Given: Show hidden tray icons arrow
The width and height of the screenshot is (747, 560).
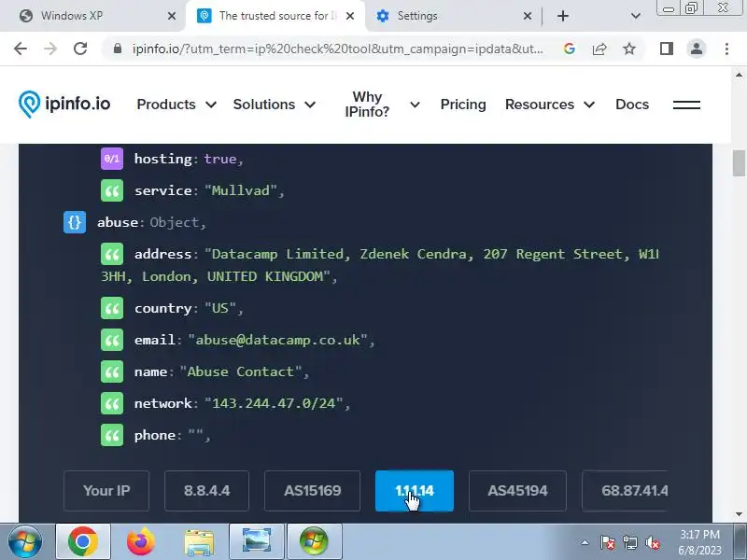Looking at the screenshot, I should [x=585, y=542].
